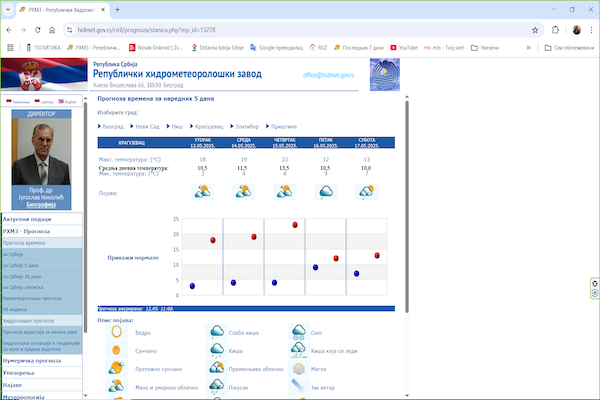
Task: Bookmark this page with the star icon
Action: click(533, 30)
